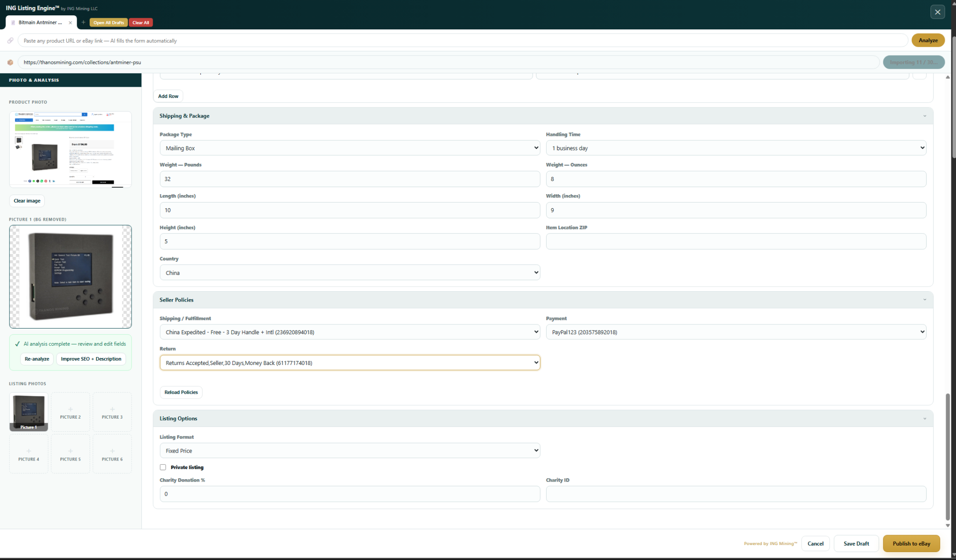Image resolution: width=956 pixels, height=560 pixels.
Task: Edit the Weight Pounds field
Action: (x=350, y=179)
